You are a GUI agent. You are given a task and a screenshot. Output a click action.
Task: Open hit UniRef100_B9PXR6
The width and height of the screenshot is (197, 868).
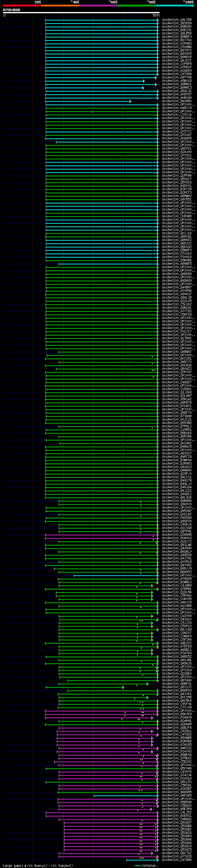click(x=177, y=436)
